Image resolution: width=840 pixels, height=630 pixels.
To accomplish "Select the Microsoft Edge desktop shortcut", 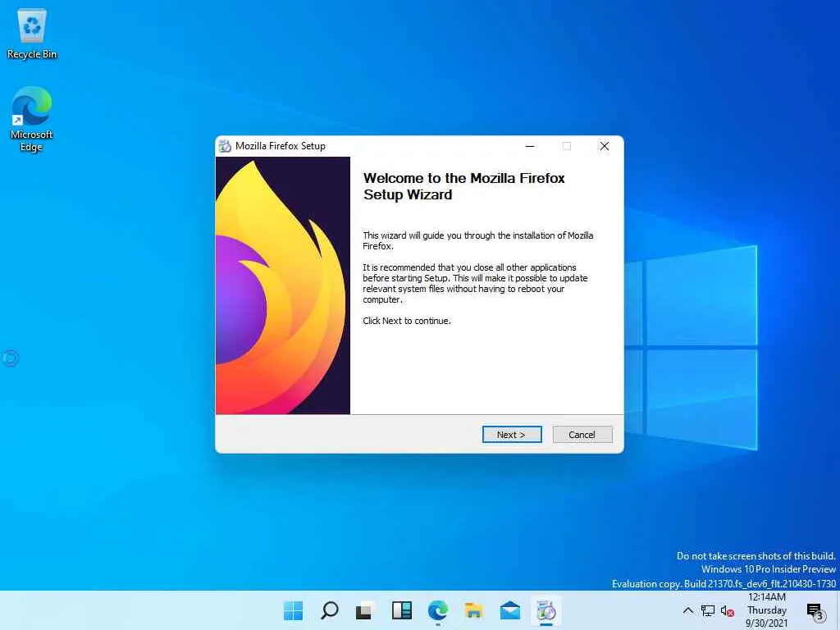I will click(x=32, y=119).
